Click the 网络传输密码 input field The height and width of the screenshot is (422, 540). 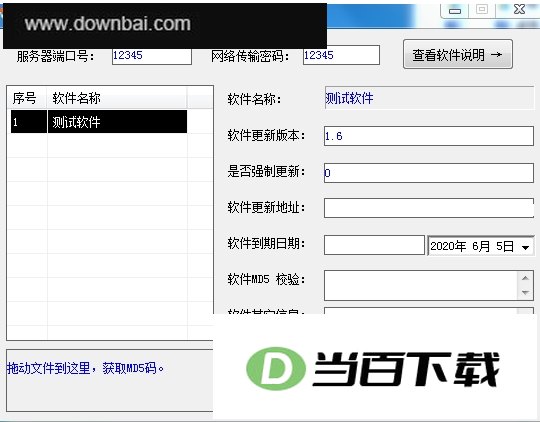[x=341, y=55]
